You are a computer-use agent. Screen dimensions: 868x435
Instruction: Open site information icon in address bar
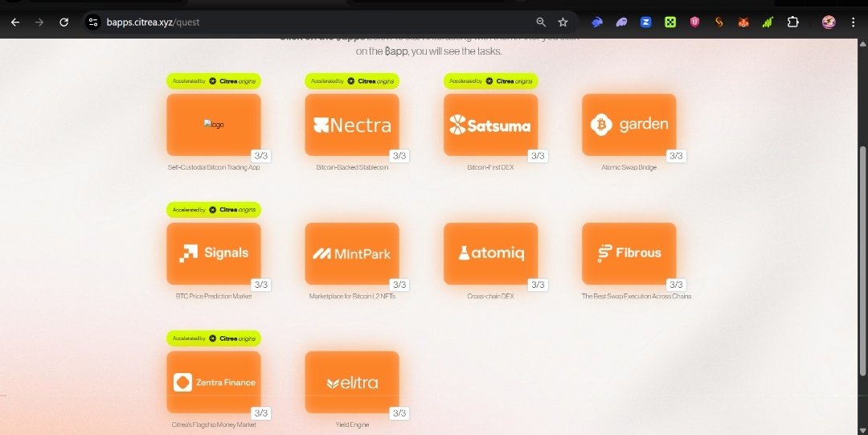(x=93, y=23)
